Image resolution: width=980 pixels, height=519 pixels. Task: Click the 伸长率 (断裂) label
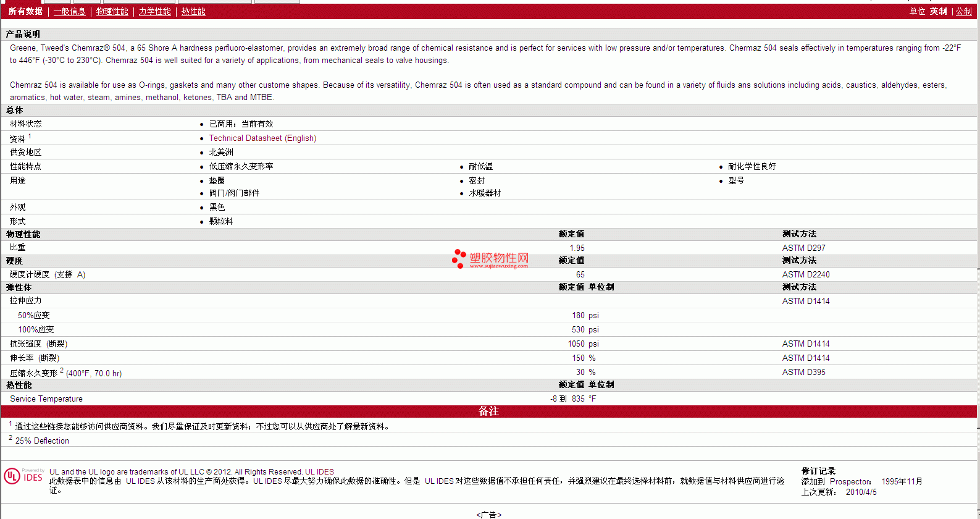pos(35,358)
